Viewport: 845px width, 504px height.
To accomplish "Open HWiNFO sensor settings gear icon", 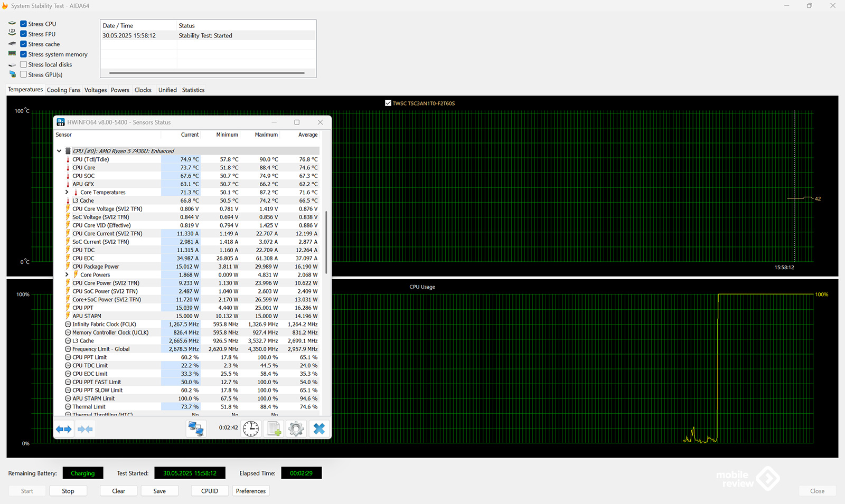I will 296,429.
